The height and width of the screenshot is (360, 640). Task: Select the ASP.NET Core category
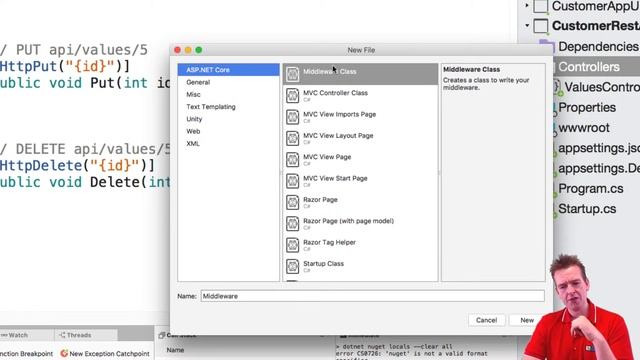tap(229, 70)
